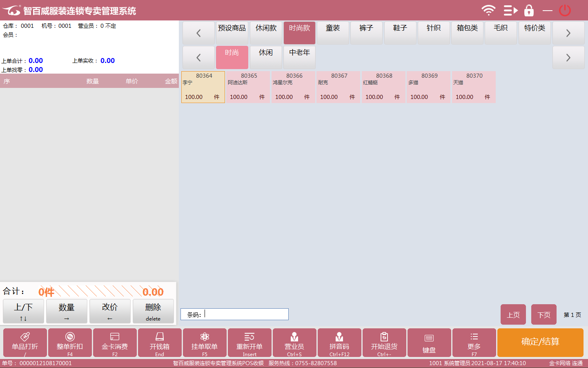Select gold card payment (金卡消费)
The height and width of the screenshot is (368, 588).
pos(115,343)
